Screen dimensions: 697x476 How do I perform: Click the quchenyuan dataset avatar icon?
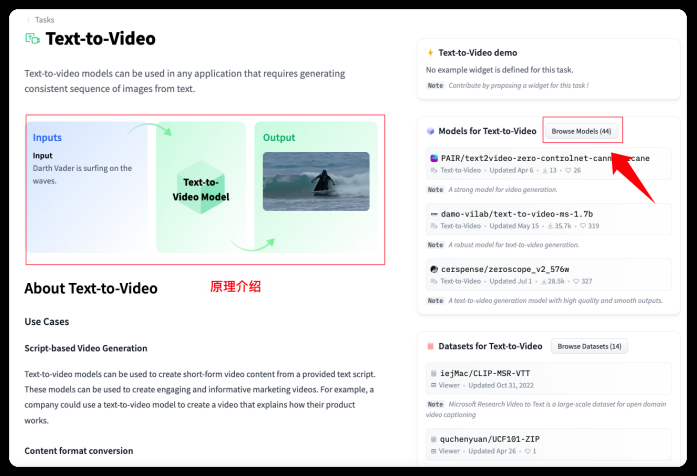(x=433, y=439)
